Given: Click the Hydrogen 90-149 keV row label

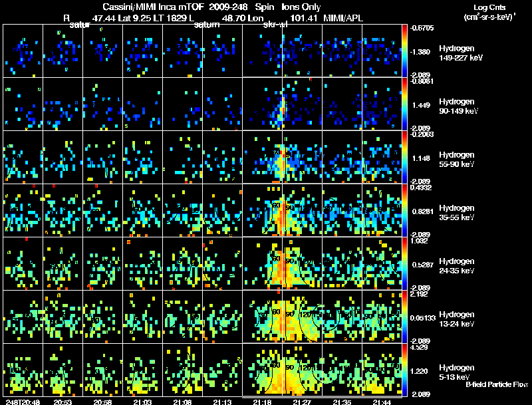Looking at the screenshot, I should point(458,106).
